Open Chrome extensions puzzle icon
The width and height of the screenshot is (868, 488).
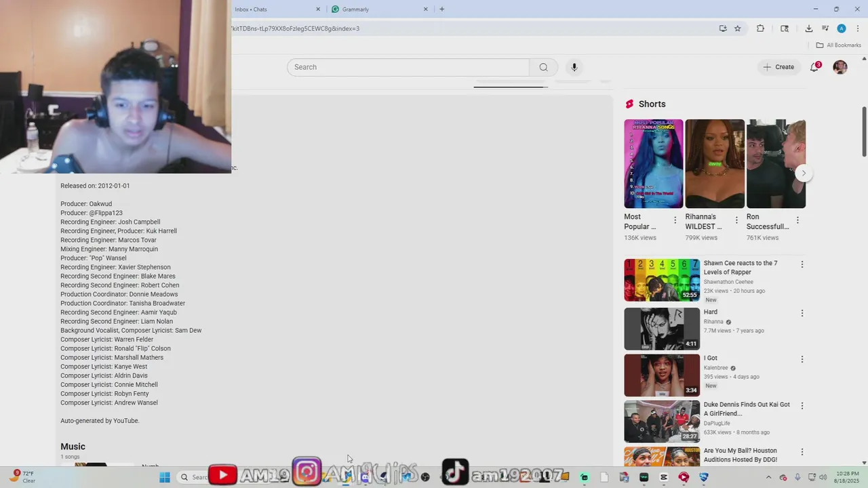tap(760, 28)
